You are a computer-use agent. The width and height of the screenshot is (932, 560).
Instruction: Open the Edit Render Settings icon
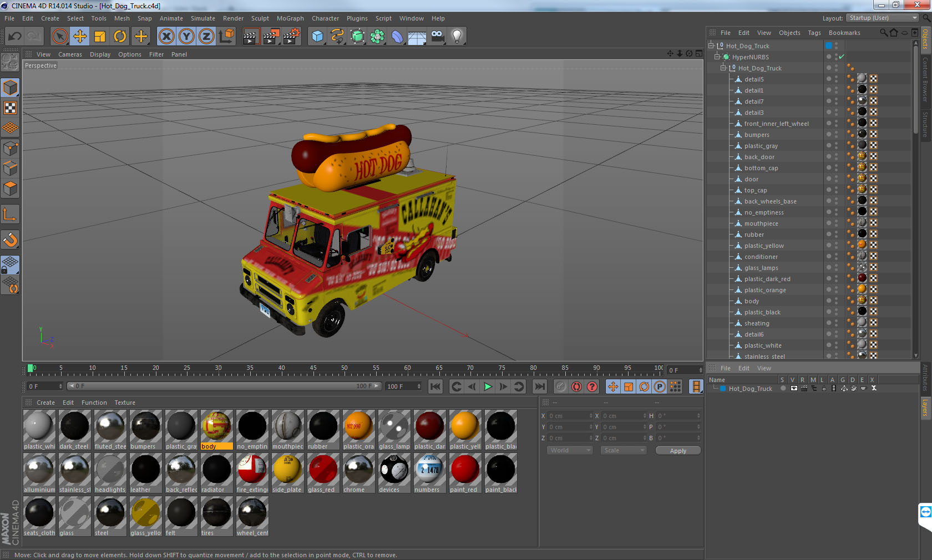pos(292,37)
